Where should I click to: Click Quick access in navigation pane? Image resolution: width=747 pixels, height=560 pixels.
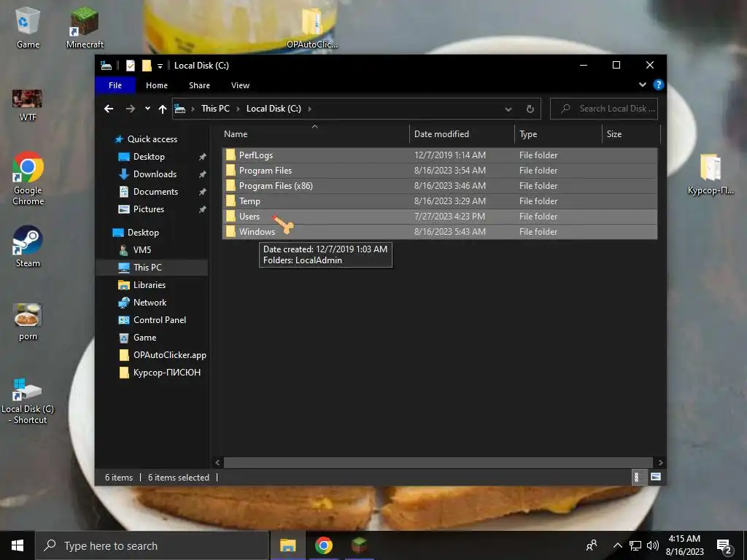click(146, 139)
